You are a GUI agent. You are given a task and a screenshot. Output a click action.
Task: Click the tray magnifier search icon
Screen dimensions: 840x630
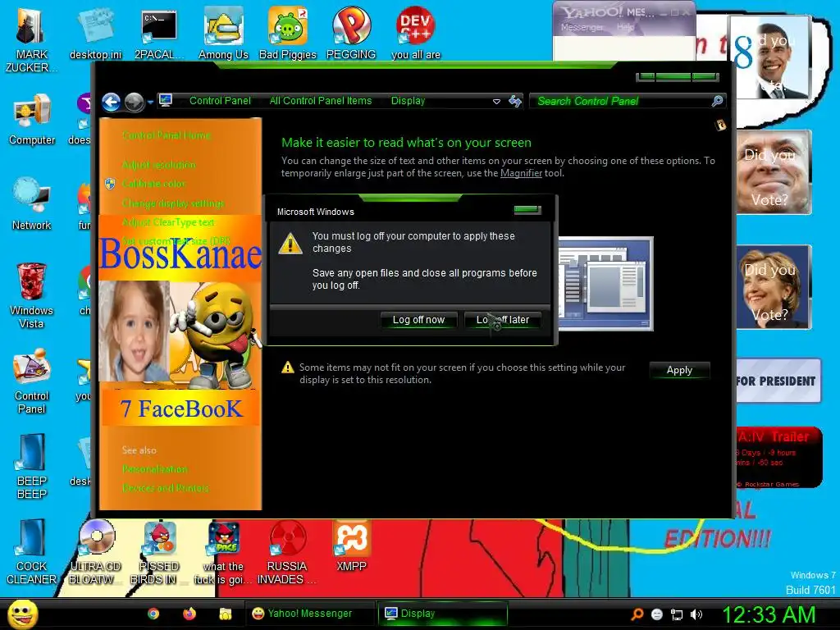[637, 614]
